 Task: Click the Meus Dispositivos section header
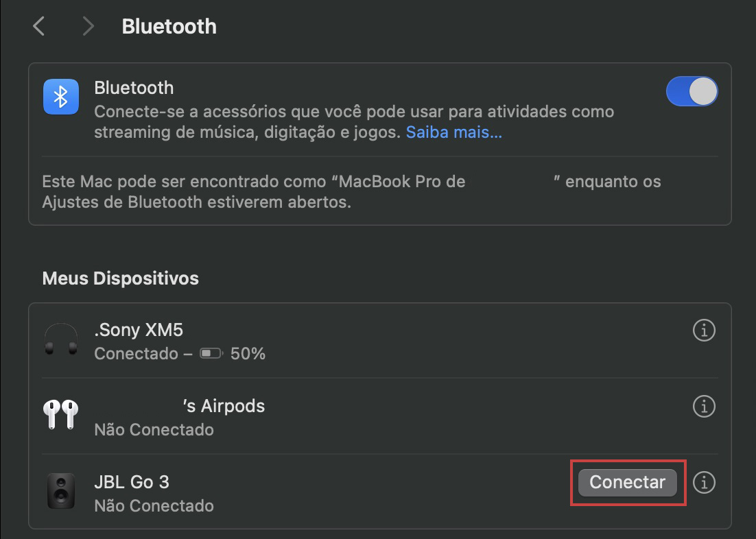(121, 278)
